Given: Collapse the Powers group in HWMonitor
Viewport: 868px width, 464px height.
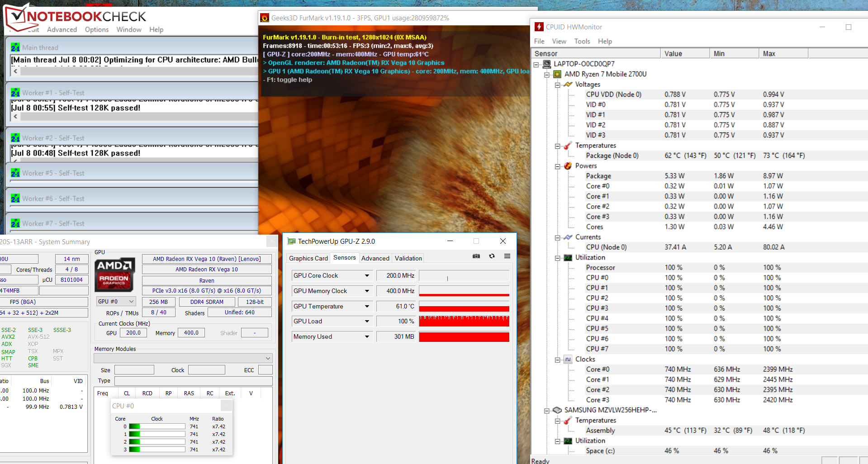Looking at the screenshot, I should click(x=558, y=166).
